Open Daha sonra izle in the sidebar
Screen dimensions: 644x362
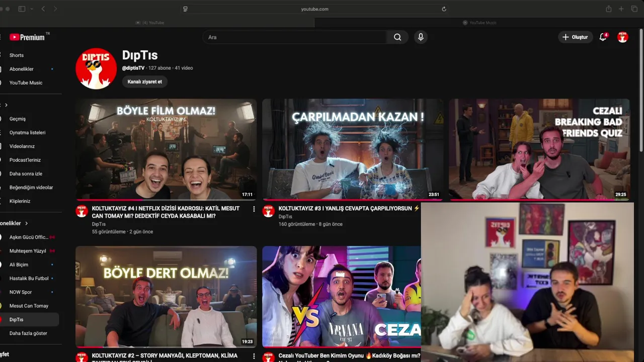(26, 173)
